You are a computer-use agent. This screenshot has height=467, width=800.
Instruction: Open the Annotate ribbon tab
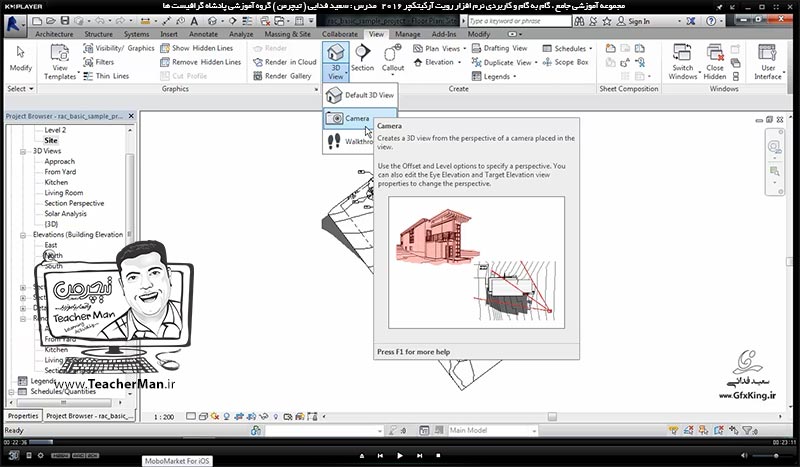203,34
